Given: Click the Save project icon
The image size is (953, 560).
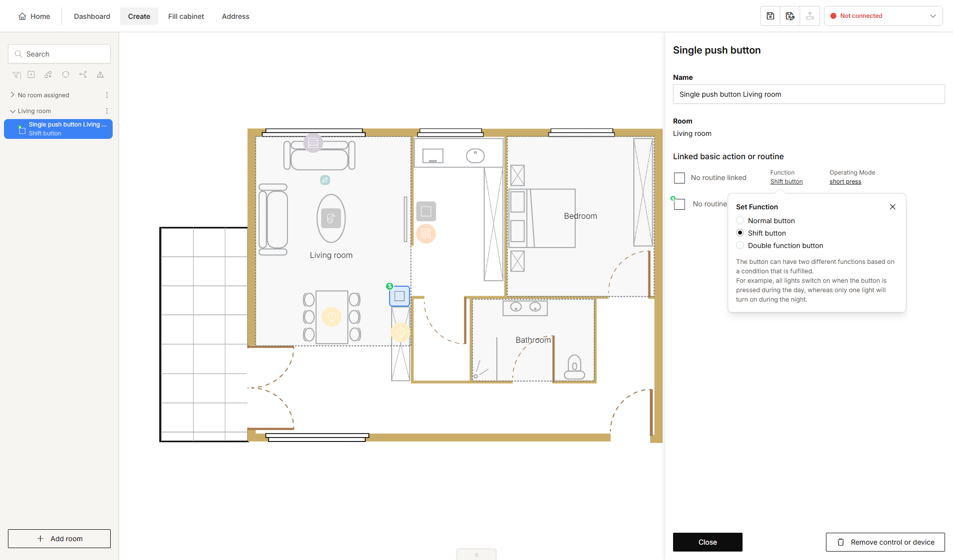Looking at the screenshot, I should click(x=770, y=16).
